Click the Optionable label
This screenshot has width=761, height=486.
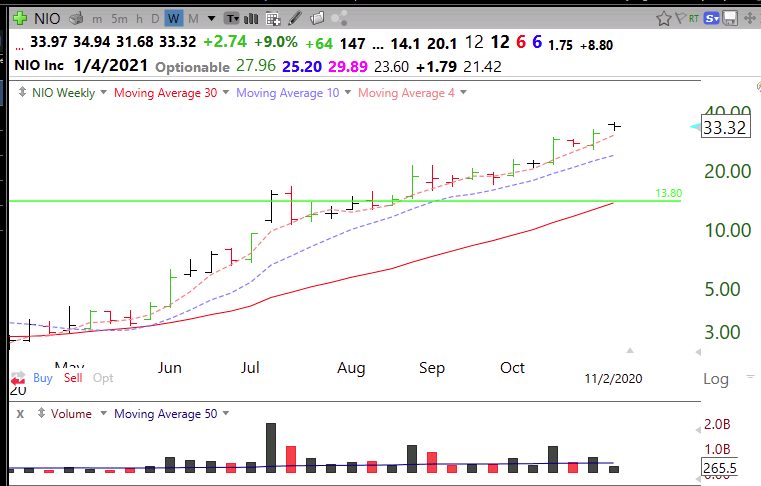coord(192,67)
